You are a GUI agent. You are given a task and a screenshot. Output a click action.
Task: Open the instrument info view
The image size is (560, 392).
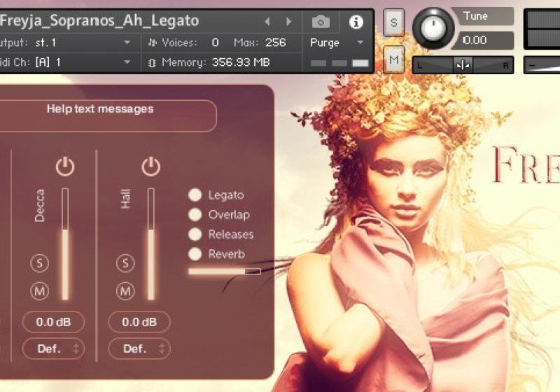356,22
